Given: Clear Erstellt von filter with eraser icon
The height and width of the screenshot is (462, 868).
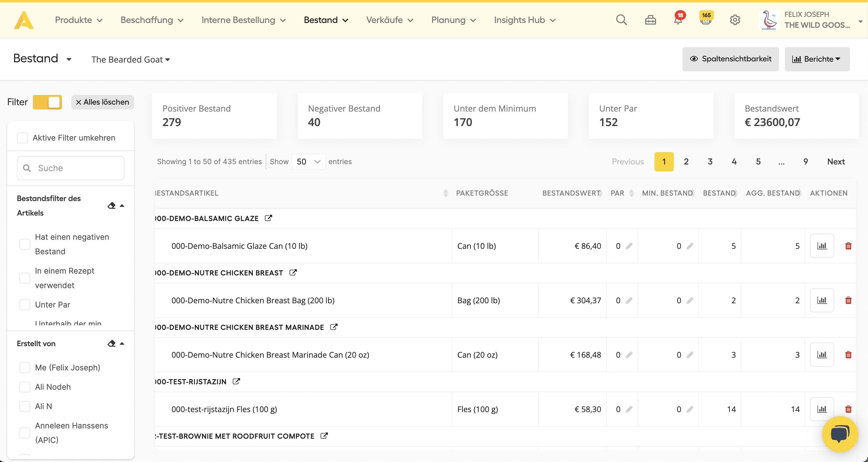Looking at the screenshot, I should tap(111, 343).
